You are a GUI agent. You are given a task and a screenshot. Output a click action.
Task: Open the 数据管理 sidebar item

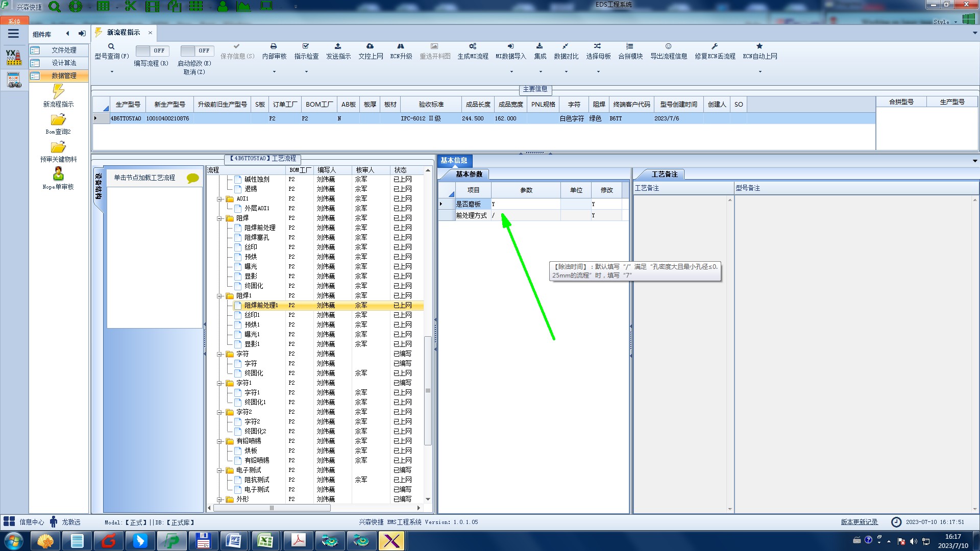click(64, 76)
